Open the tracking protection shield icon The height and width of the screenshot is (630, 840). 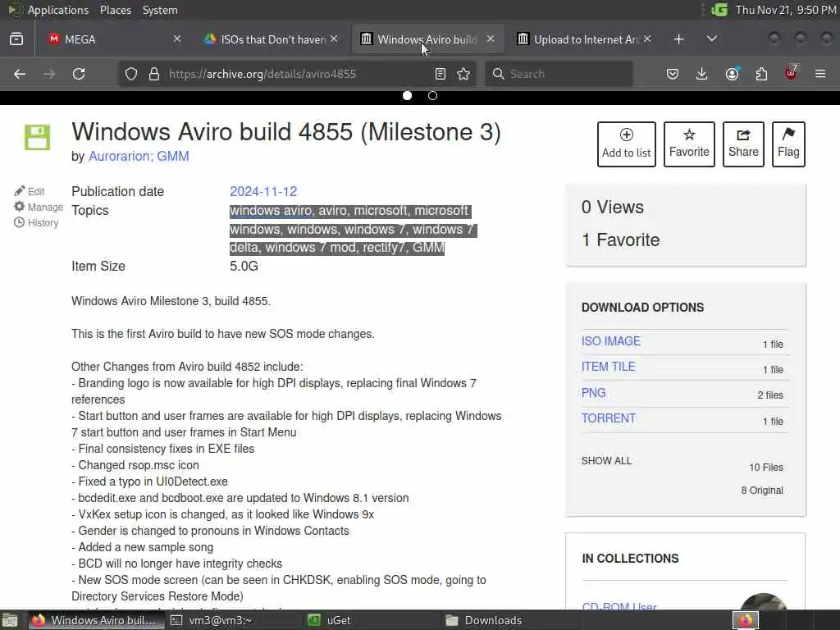coord(131,74)
